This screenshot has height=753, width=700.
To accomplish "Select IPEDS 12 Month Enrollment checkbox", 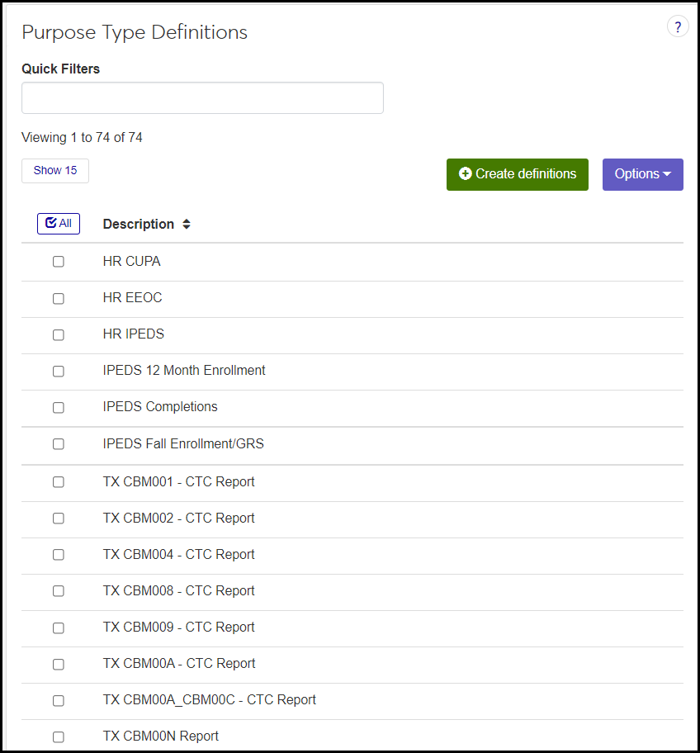I will coord(59,371).
